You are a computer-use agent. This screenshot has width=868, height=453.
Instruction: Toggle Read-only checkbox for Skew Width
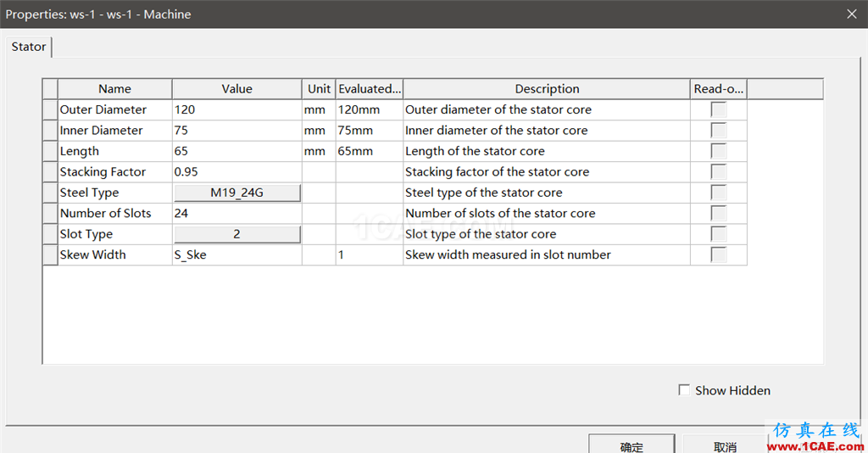[x=719, y=254]
